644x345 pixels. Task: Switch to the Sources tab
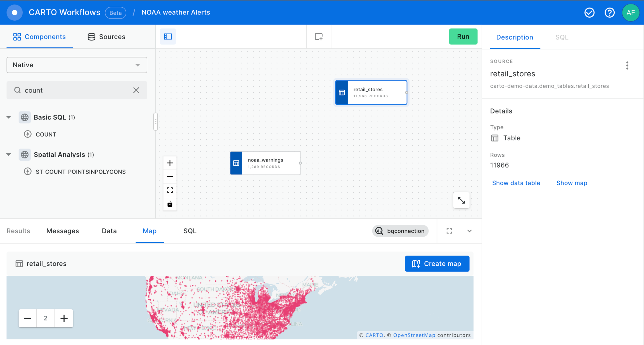tap(106, 37)
